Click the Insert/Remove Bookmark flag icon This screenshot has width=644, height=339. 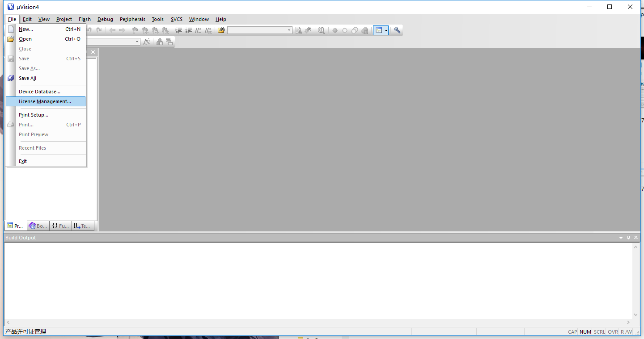[x=135, y=30]
